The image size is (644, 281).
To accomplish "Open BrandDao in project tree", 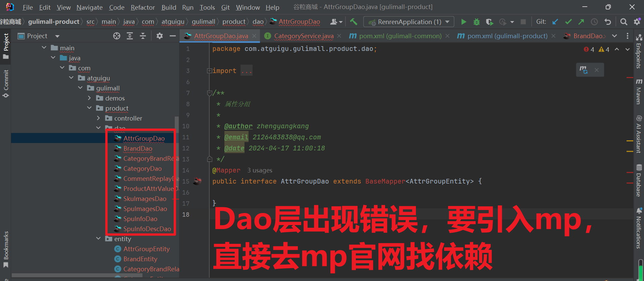I will pos(138,148).
